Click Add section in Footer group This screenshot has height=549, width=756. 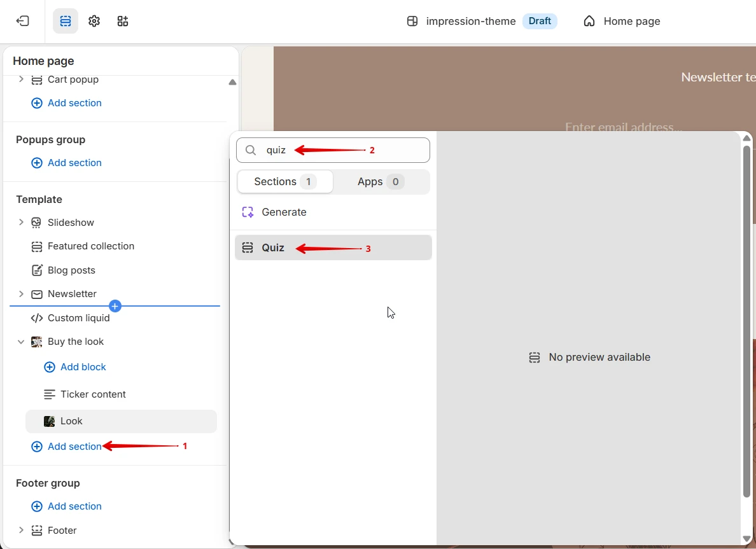click(67, 506)
